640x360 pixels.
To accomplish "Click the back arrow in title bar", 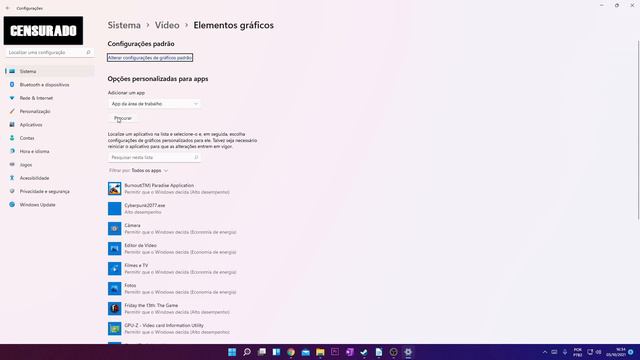I will coord(8,8).
